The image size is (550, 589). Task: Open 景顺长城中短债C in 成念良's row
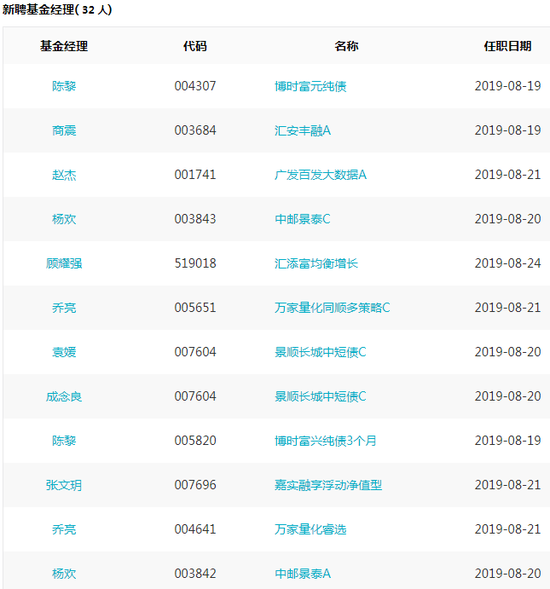click(x=320, y=396)
